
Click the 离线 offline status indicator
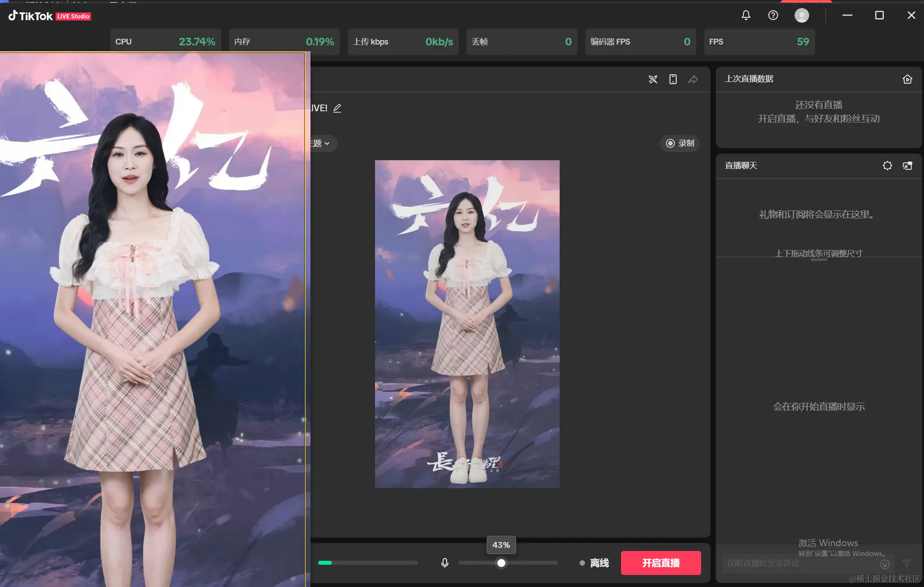594,563
